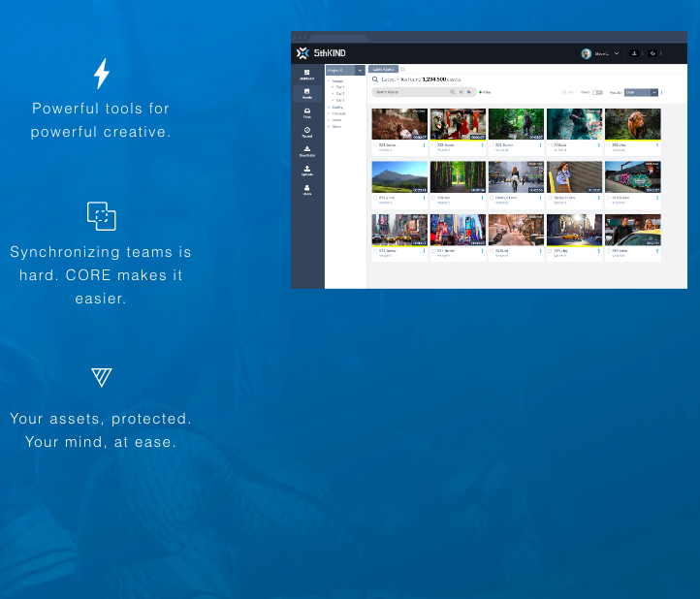Open options menu on Highland cow asset card

[x=657, y=145]
